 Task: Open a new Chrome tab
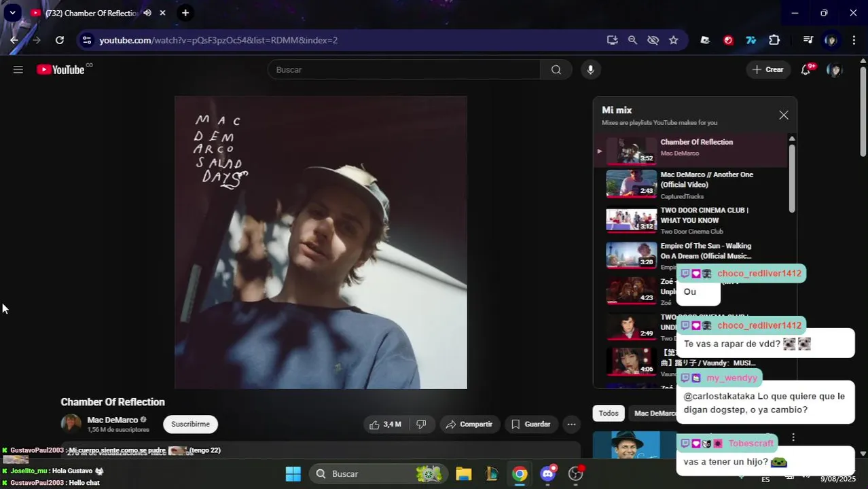(185, 13)
